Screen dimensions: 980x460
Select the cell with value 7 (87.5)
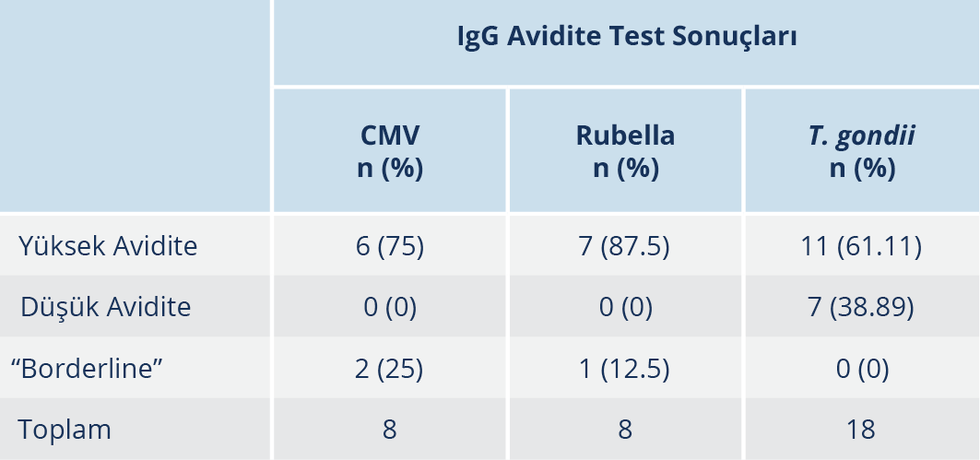point(625,246)
